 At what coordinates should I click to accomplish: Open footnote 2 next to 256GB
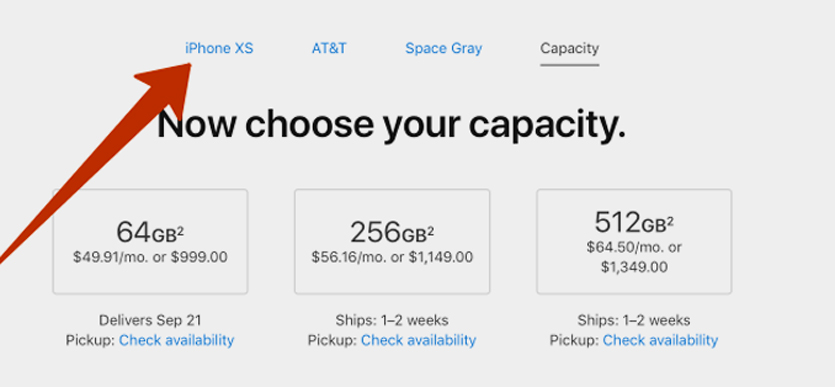[x=430, y=229]
